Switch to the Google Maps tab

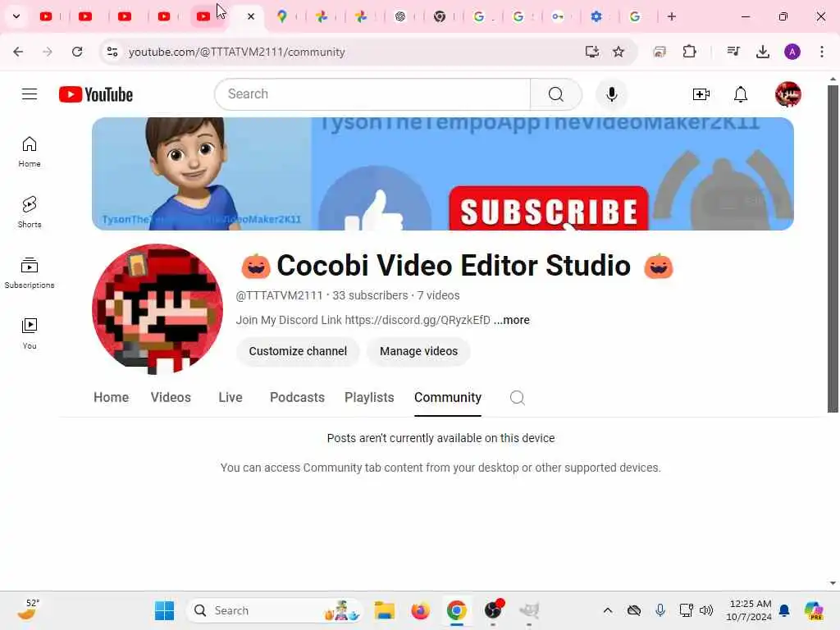pyautogui.click(x=282, y=16)
